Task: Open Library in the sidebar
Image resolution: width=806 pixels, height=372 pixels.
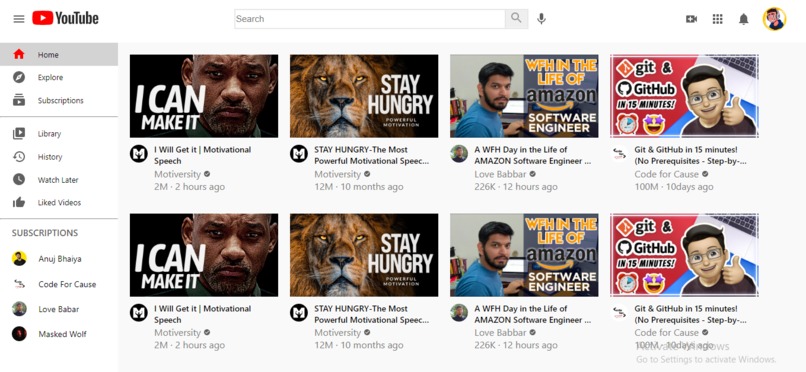Action: (x=59, y=134)
